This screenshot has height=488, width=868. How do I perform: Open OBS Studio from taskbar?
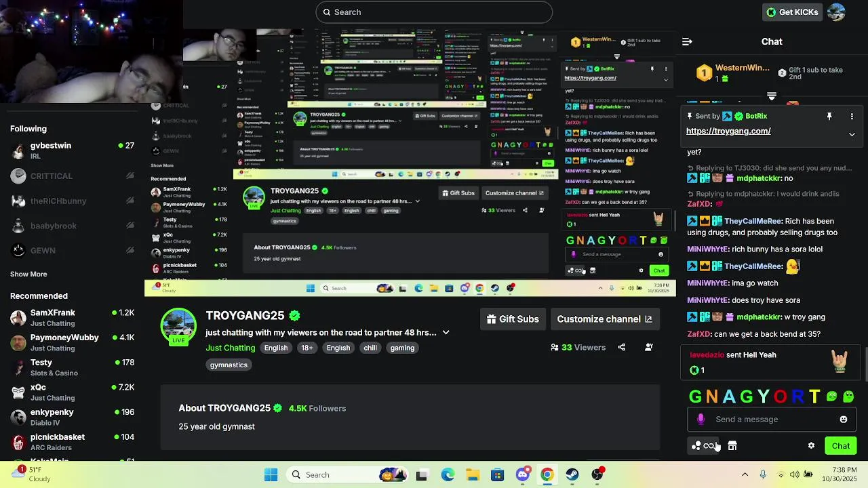(x=597, y=474)
